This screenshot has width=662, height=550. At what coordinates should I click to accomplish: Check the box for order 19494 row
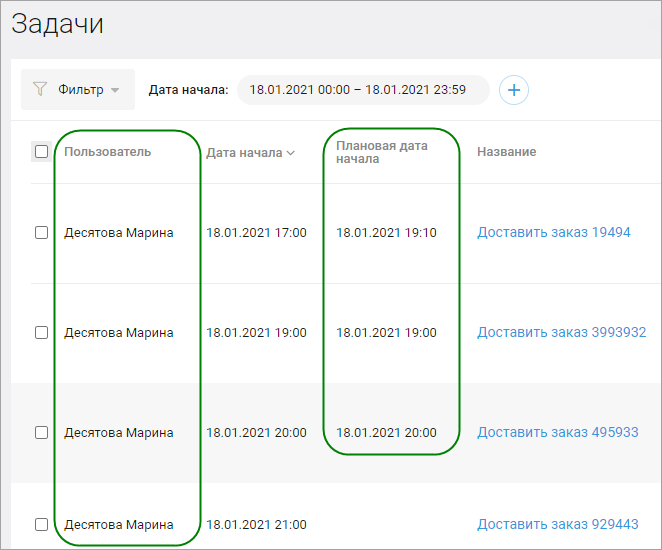tap(41, 233)
